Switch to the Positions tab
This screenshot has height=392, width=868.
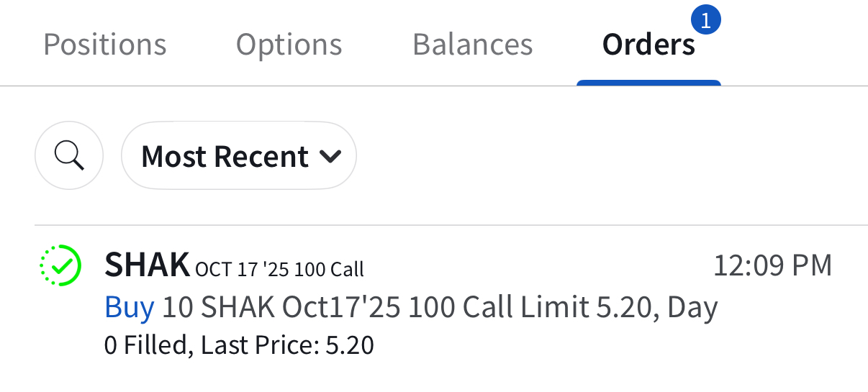coord(105,45)
